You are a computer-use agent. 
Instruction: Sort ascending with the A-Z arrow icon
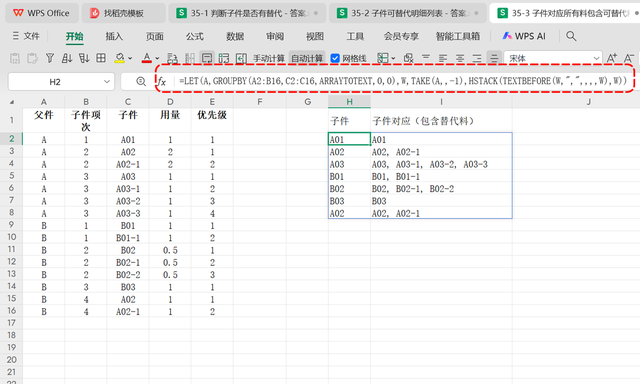coord(67,58)
